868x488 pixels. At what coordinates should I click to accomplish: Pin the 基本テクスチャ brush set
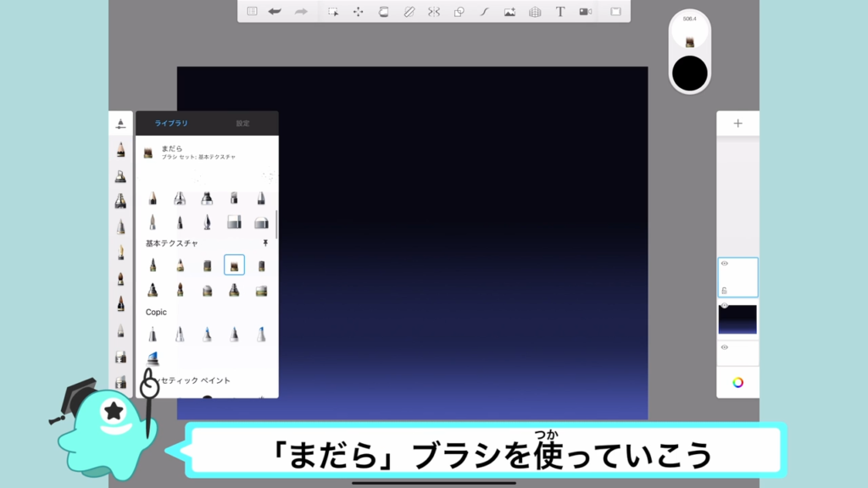click(x=265, y=243)
